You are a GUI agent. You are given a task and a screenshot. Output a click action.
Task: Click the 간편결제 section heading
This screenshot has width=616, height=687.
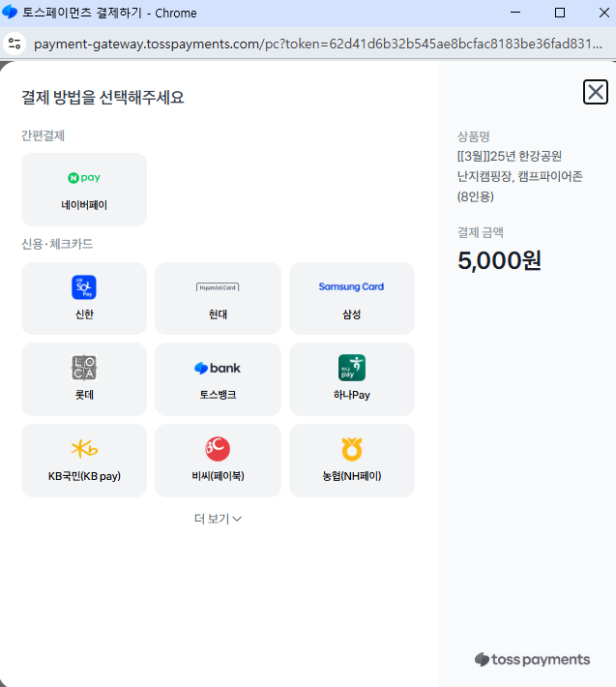click(x=43, y=135)
